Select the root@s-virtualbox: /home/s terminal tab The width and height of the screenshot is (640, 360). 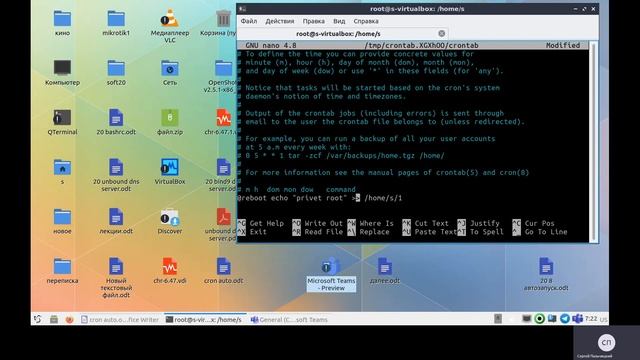click(338, 34)
